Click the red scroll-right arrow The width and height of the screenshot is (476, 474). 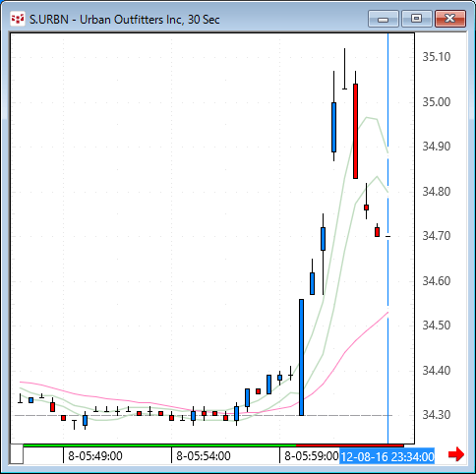point(456,454)
